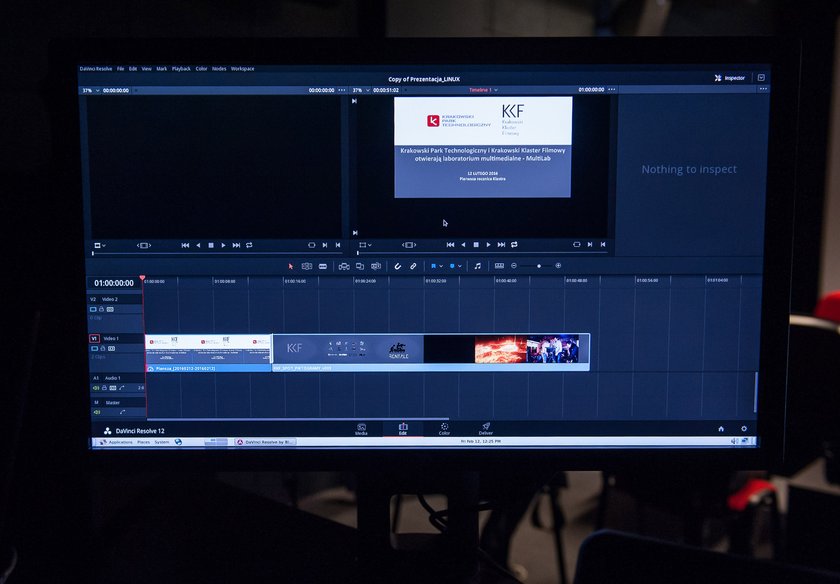Open source viewer zoom percentage dropdown

coord(91,91)
